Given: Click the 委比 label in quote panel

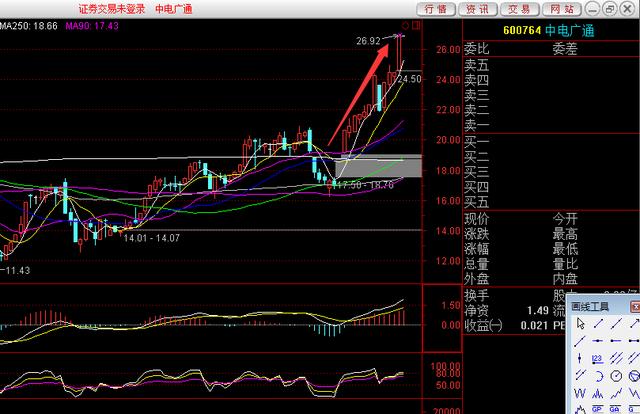Looking at the screenshot, I should tap(476, 49).
